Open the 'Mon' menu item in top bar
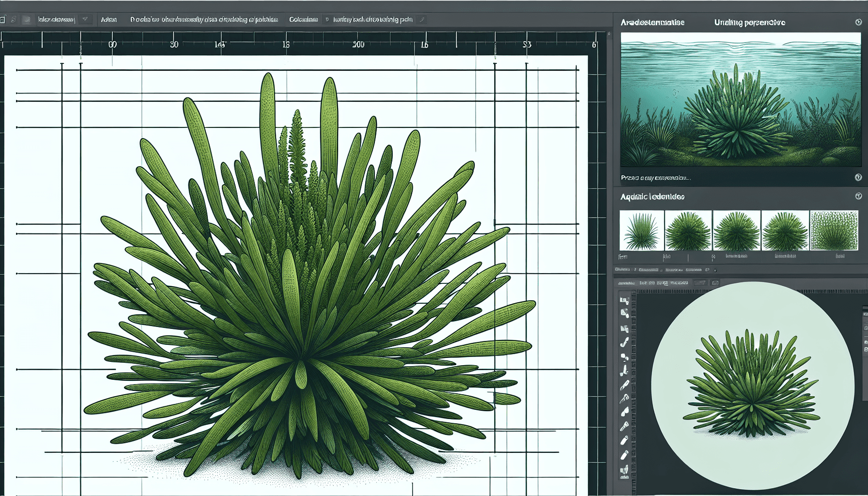This screenshot has width=868, height=496. pyautogui.click(x=109, y=20)
